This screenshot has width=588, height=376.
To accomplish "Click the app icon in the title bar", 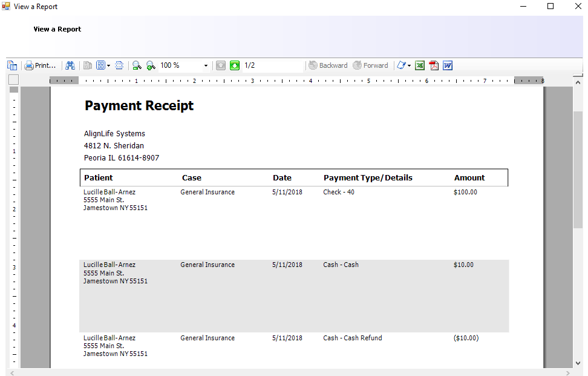I will [6, 7].
